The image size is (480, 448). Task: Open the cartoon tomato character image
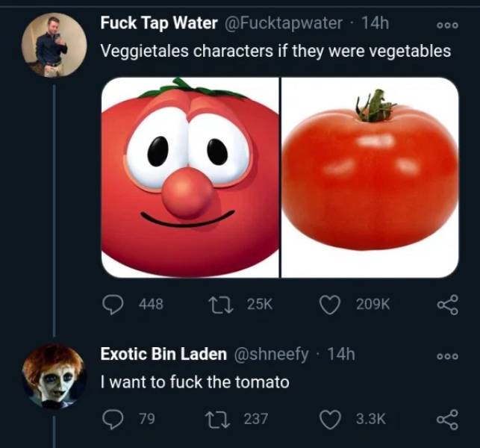pyautogui.click(x=190, y=177)
